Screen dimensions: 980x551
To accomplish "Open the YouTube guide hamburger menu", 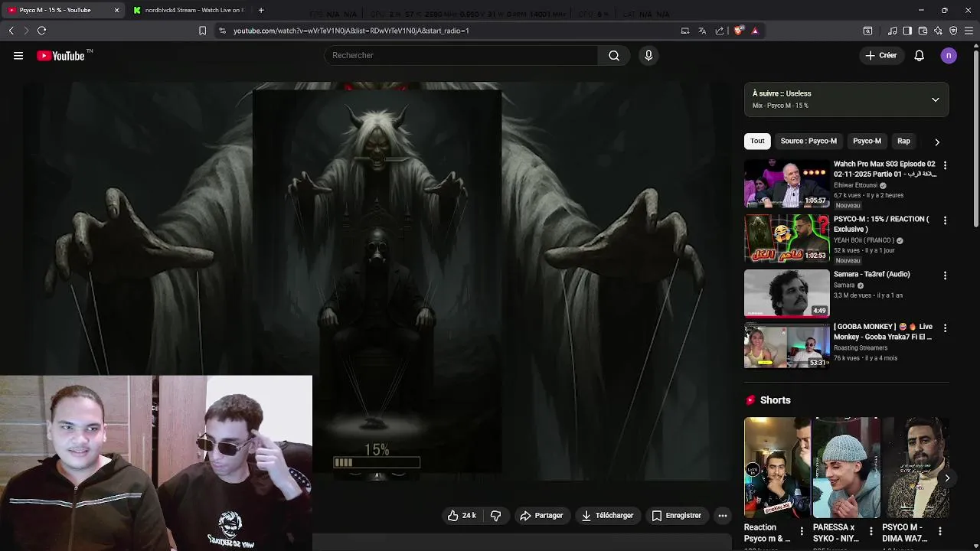I will point(18,55).
